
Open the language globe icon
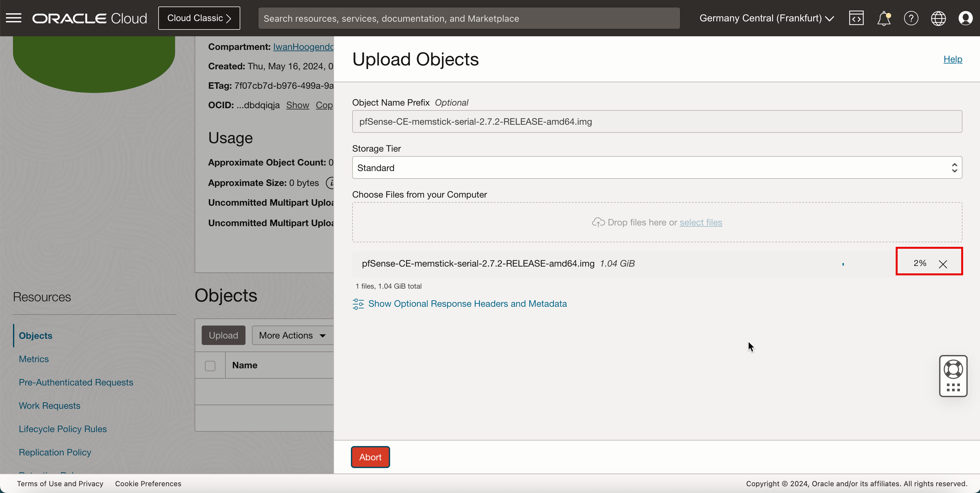click(x=938, y=18)
